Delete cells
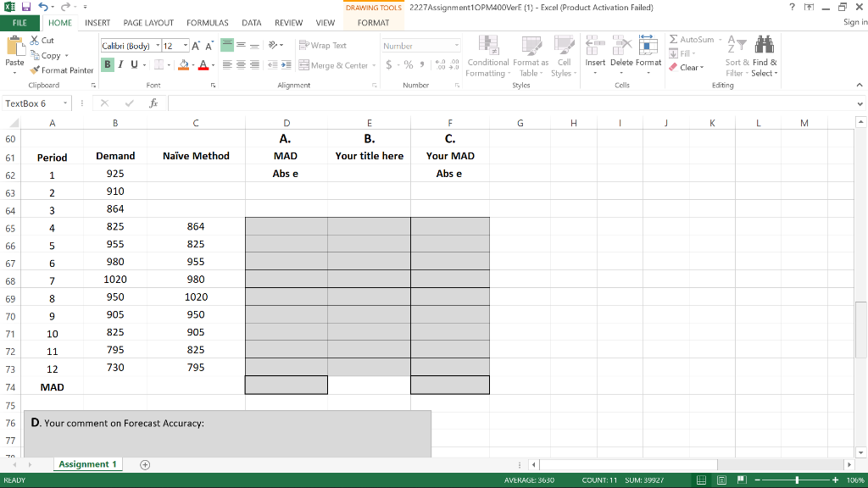This screenshot has height=488, width=868. coord(621,55)
